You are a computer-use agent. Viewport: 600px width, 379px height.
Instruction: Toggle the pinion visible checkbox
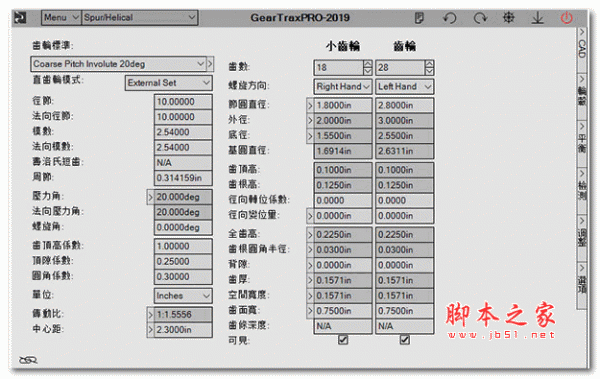[x=343, y=340]
